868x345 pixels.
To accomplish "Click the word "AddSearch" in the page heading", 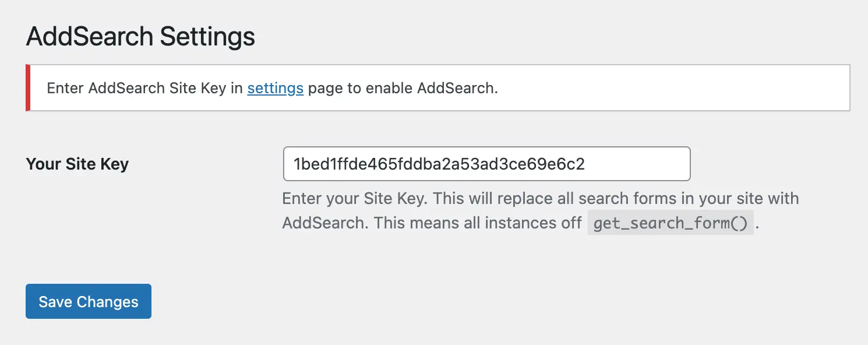I will [x=90, y=37].
